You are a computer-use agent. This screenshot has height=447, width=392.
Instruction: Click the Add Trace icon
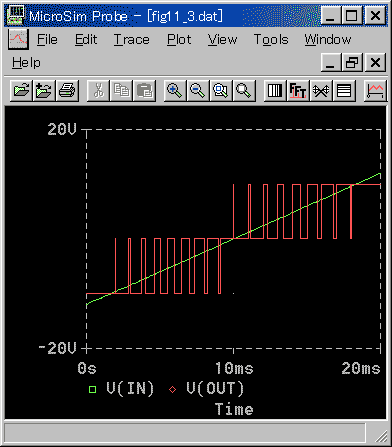[375, 90]
